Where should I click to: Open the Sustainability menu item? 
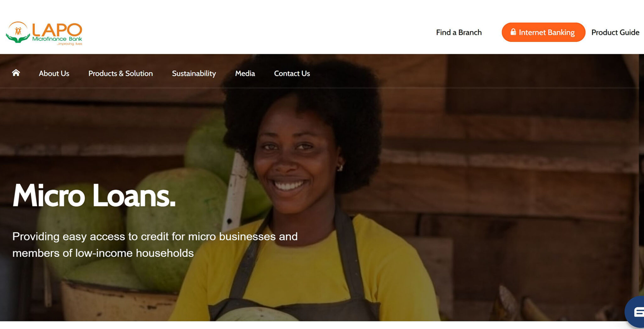click(194, 73)
